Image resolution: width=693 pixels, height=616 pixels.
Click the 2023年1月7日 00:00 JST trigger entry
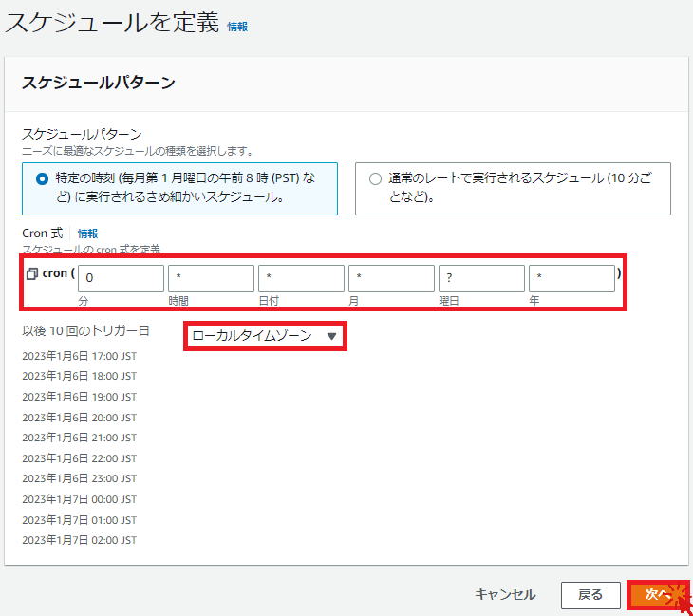click(79, 500)
